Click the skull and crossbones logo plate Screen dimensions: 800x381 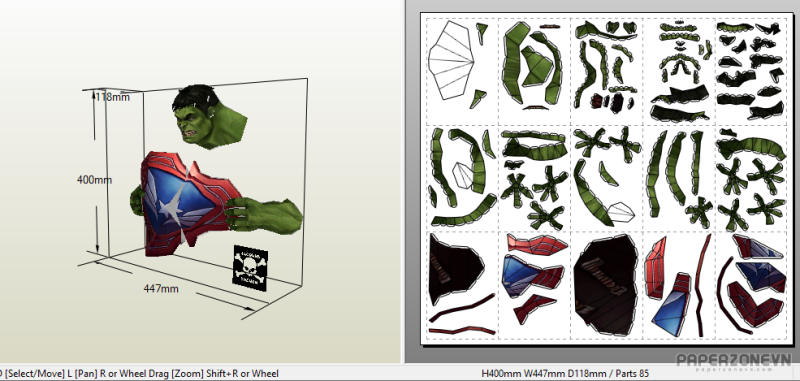click(251, 268)
